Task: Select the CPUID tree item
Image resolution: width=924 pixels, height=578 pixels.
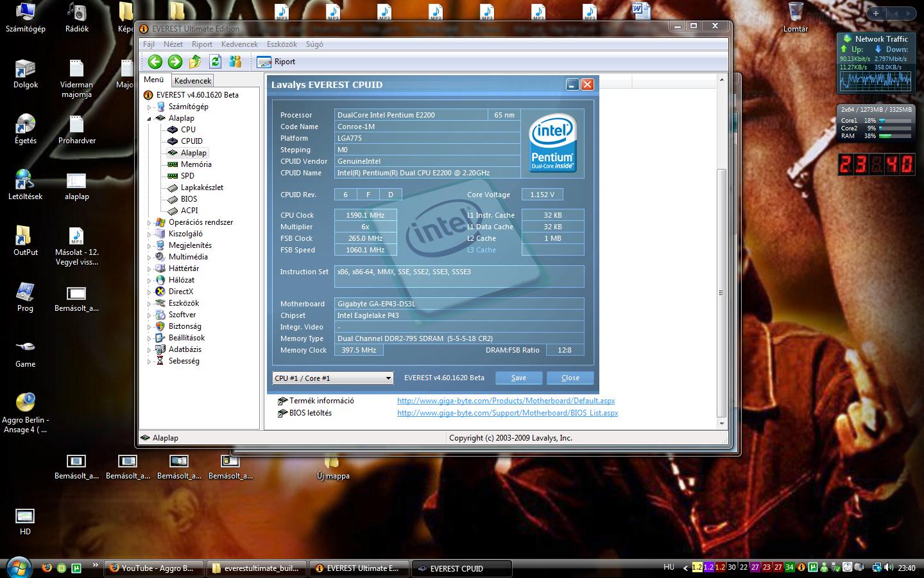Action: pos(191,141)
